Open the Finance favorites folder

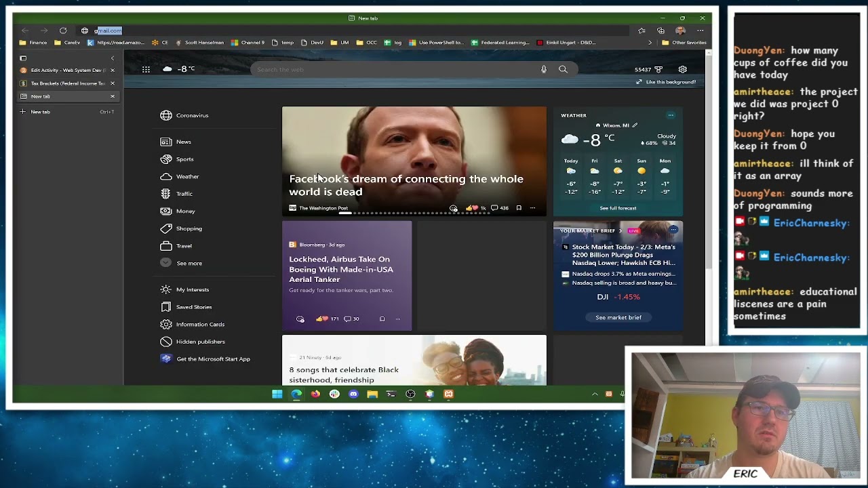(x=33, y=43)
